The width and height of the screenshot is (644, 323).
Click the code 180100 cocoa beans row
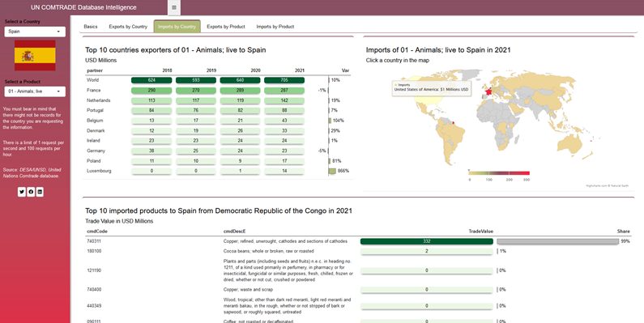coord(358,251)
